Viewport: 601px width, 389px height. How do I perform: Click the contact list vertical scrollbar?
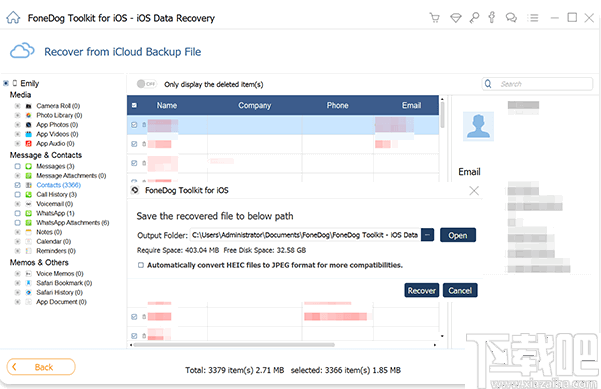point(442,115)
